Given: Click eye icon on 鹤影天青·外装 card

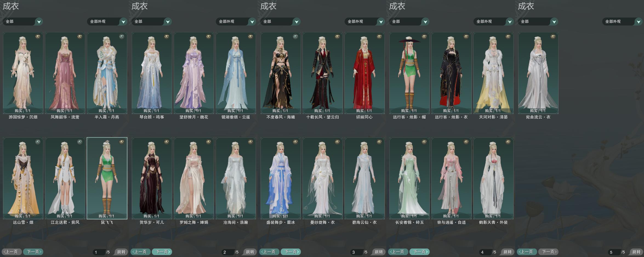Looking at the screenshot, I should 508,142.
